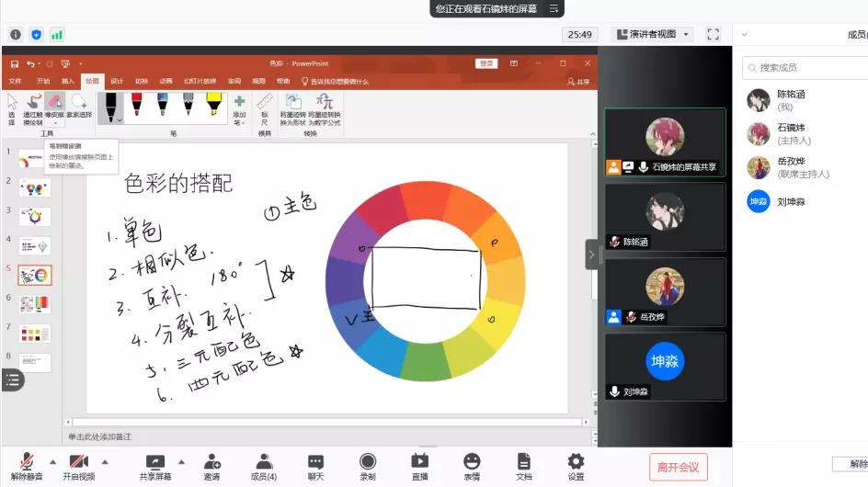
Task: Open the 成员(4) members panel button
Action: click(x=264, y=466)
